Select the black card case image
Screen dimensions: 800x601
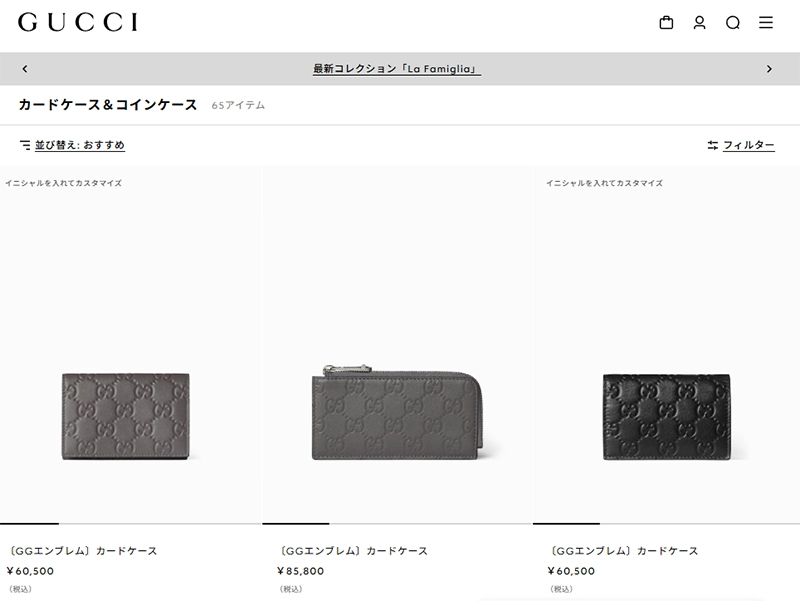point(667,416)
